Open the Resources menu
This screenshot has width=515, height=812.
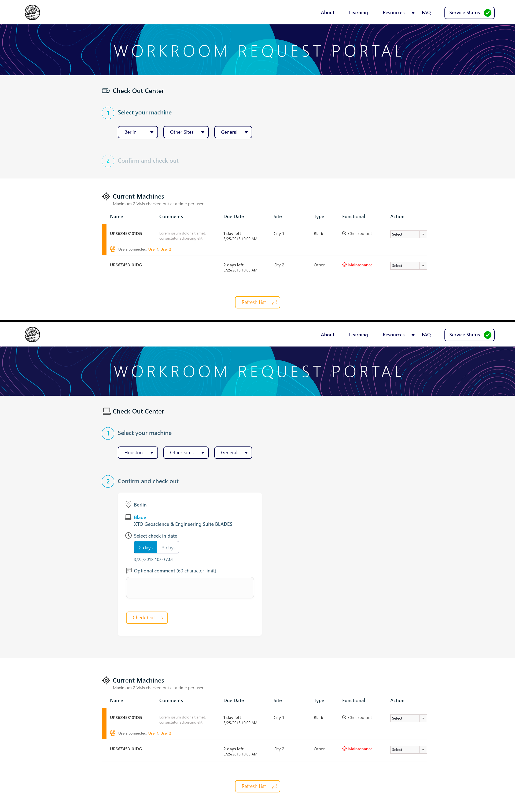pos(393,13)
